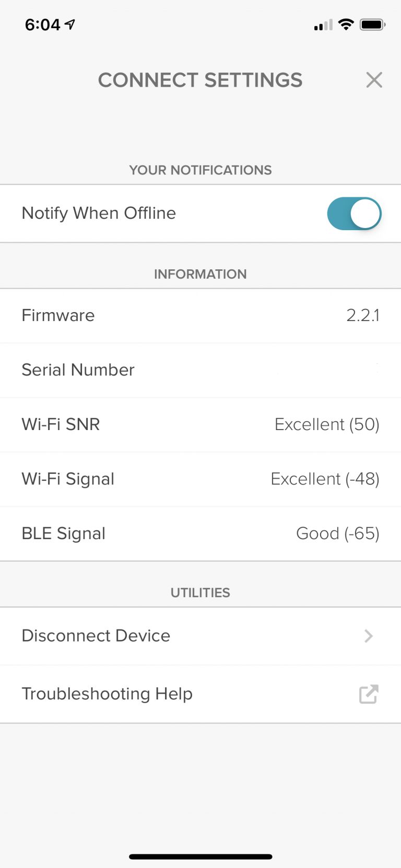This screenshot has height=868, width=401.
Task: Tap the battery icon in status bar
Action: click(x=372, y=25)
